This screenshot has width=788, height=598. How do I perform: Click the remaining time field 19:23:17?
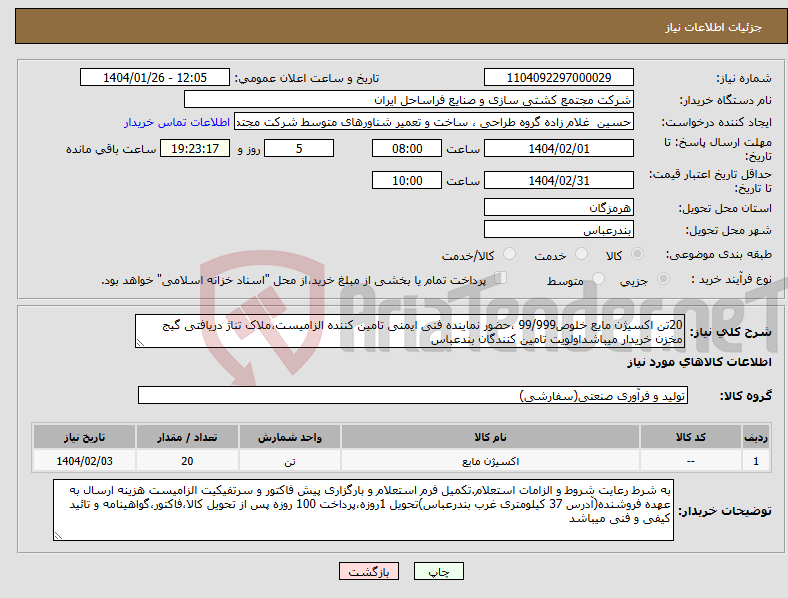(195, 148)
